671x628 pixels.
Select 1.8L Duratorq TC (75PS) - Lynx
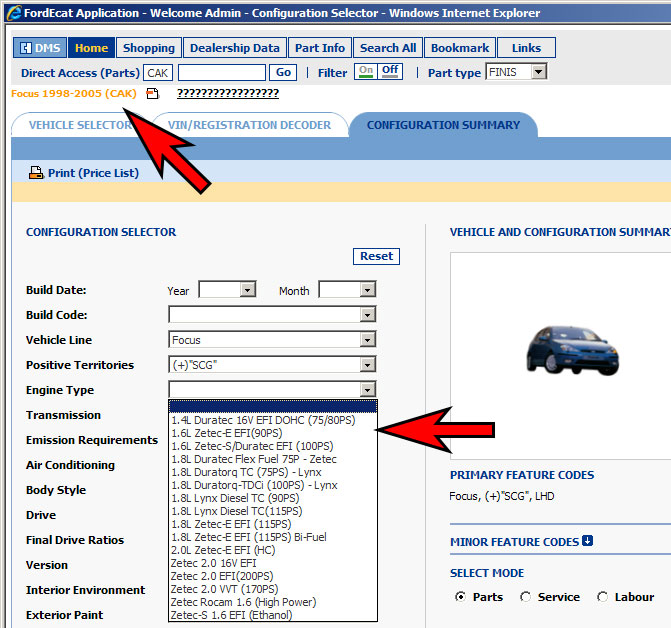[x=273, y=472]
